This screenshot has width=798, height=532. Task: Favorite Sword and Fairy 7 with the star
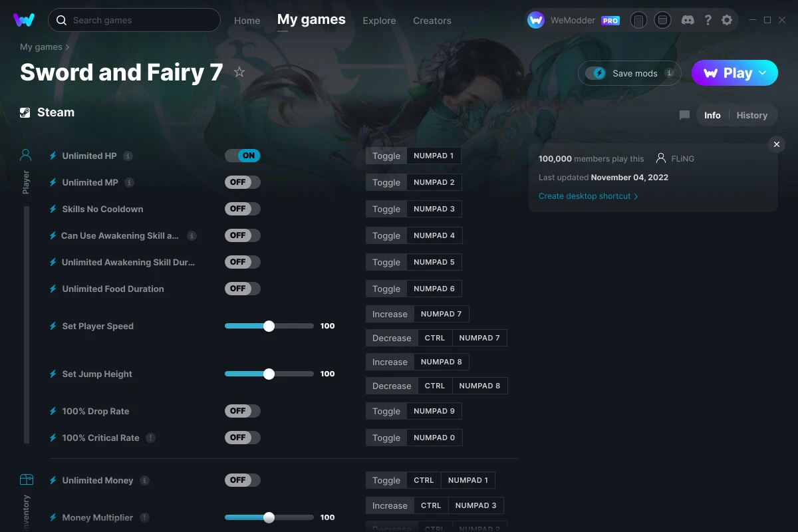click(239, 72)
